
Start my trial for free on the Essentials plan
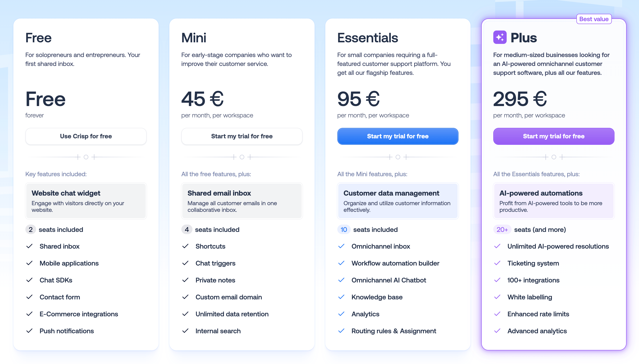(397, 136)
